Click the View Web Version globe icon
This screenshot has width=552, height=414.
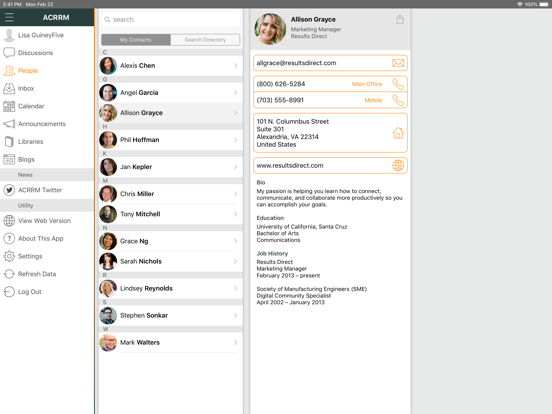pyautogui.click(x=9, y=221)
